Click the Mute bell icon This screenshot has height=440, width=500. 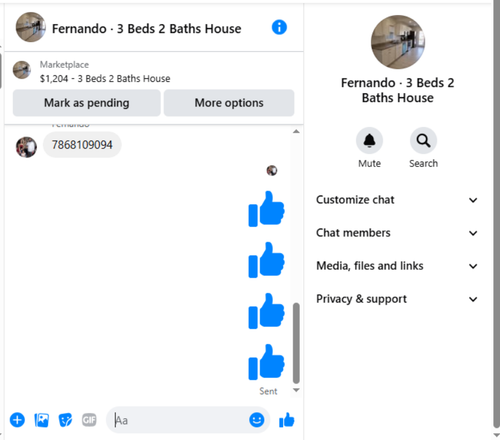coord(369,141)
